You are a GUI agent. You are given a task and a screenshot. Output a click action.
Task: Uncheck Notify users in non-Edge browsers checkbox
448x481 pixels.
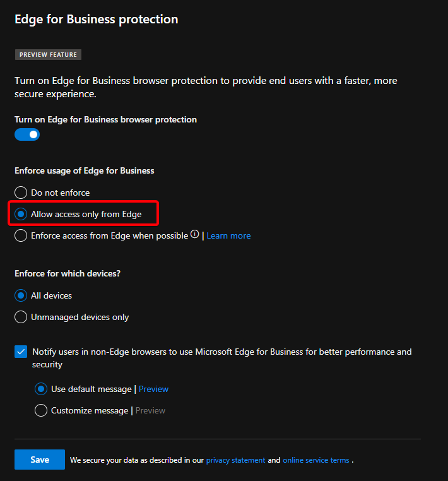pyautogui.click(x=21, y=352)
